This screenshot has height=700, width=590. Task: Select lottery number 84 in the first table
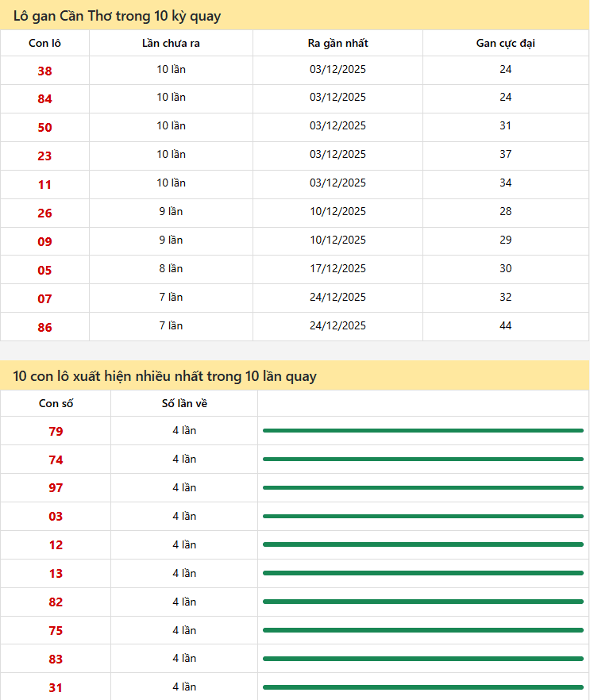pos(44,99)
